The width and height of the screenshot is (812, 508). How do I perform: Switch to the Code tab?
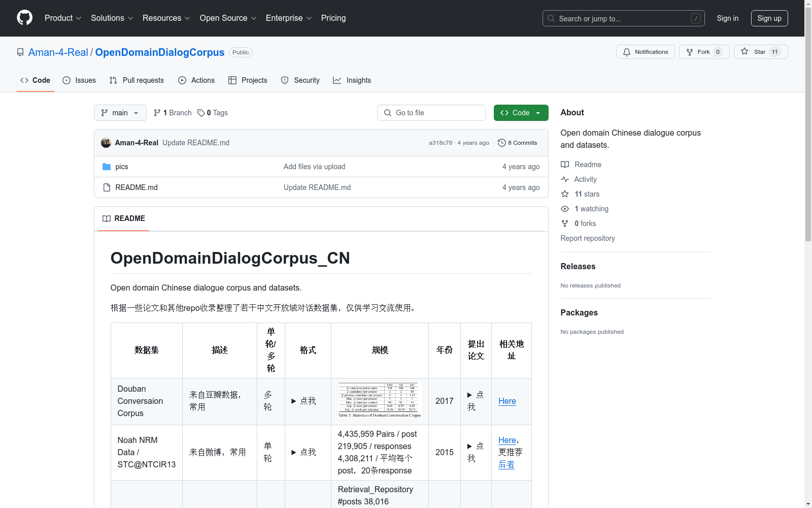(x=36, y=80)
